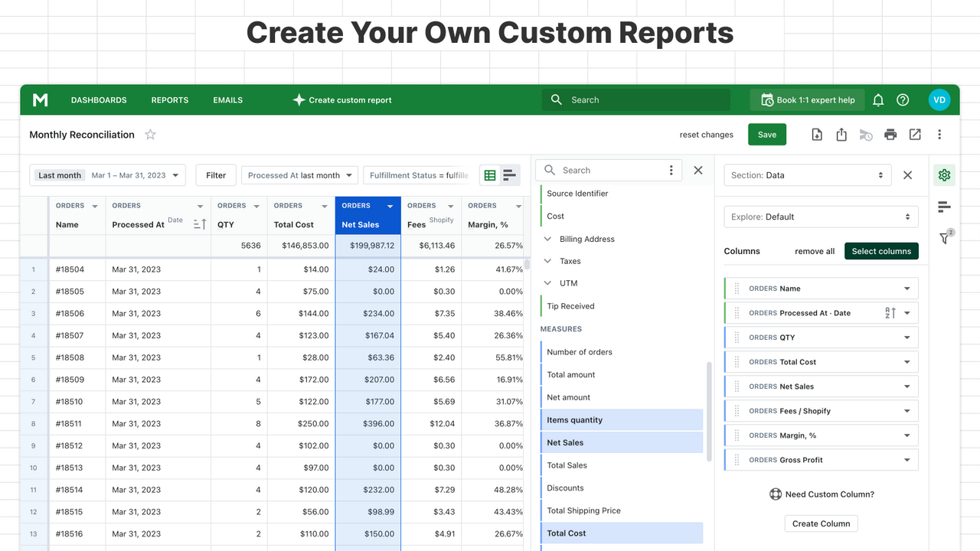Open the Section: Data dropdown
980x551 pixels.
click(807, 174)
